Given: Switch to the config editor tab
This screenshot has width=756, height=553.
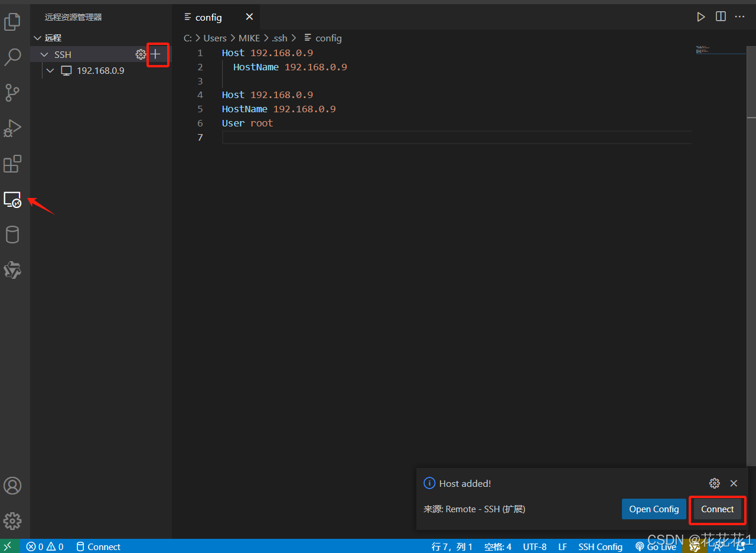Looking at the screenshot, I should point(216,17).
